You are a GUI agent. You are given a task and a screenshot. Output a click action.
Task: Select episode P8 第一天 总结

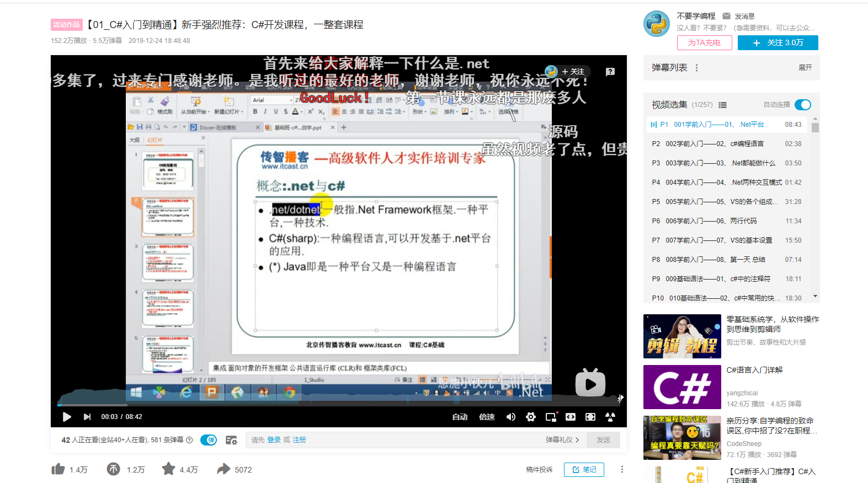pos(727,260)
